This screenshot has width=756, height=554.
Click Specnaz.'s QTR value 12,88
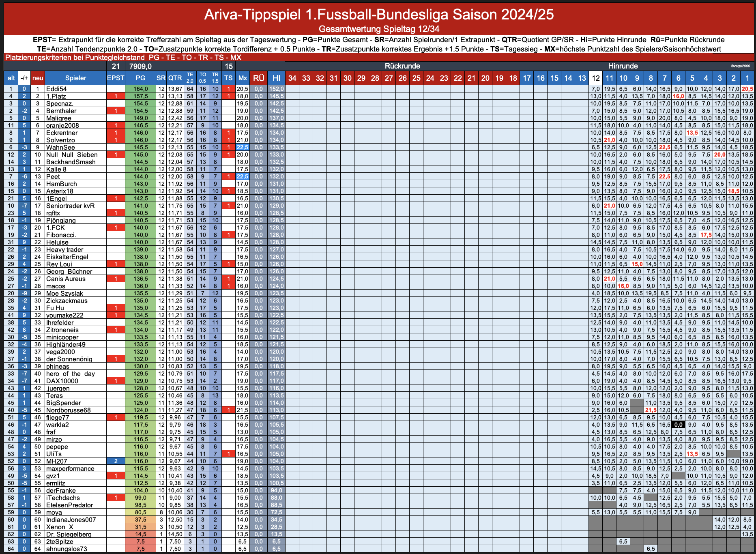175,103
